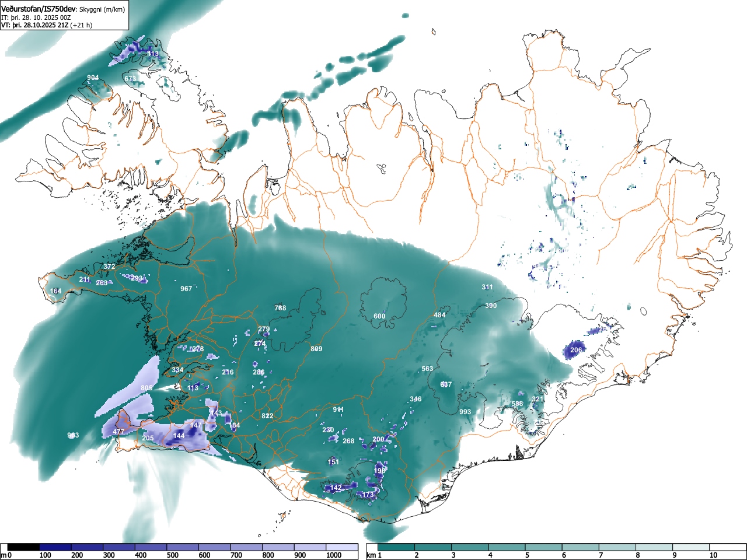
Task: Click the dark teal 1–2 km legend swatch
Action: pyautogui.click(x=396, y=547)
